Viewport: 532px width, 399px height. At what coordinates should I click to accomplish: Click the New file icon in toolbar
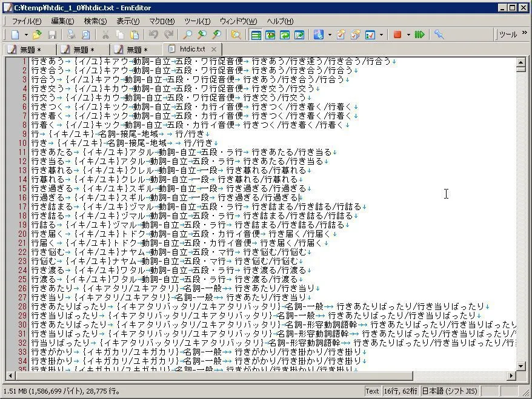[x=15, y=35]
